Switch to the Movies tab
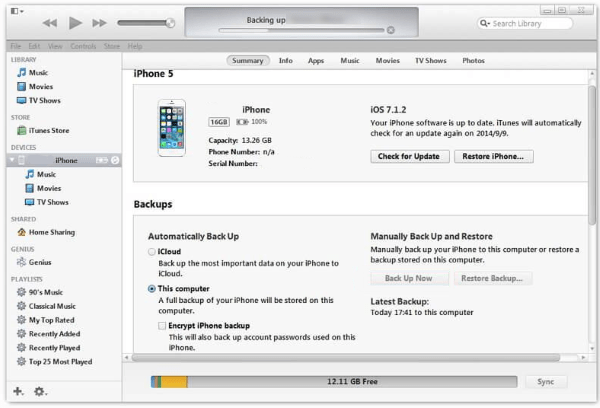This screenshot has width=600, height=408. tap(387, 60)
